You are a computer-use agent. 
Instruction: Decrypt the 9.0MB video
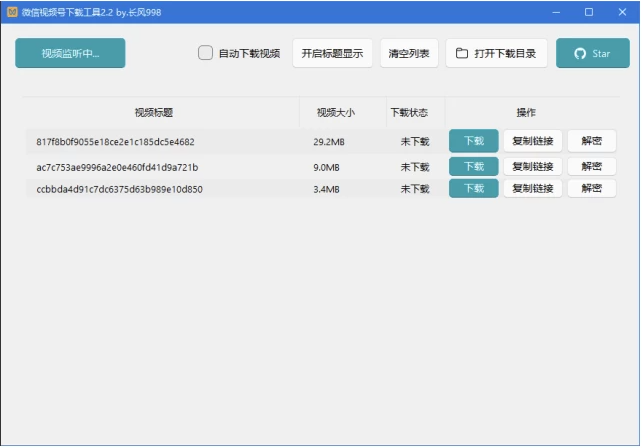pos(591,166)
